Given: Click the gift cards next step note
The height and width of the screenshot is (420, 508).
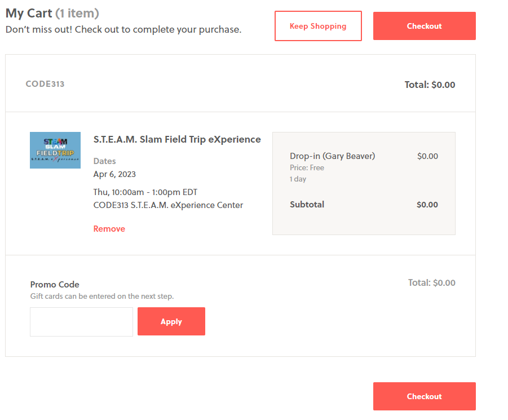Looking at the screenshot, I should pyautogui.click(x=102, y=297).
